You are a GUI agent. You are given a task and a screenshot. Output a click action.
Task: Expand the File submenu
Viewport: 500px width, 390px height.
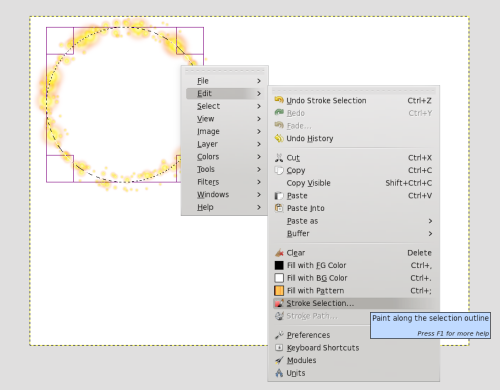224,81
